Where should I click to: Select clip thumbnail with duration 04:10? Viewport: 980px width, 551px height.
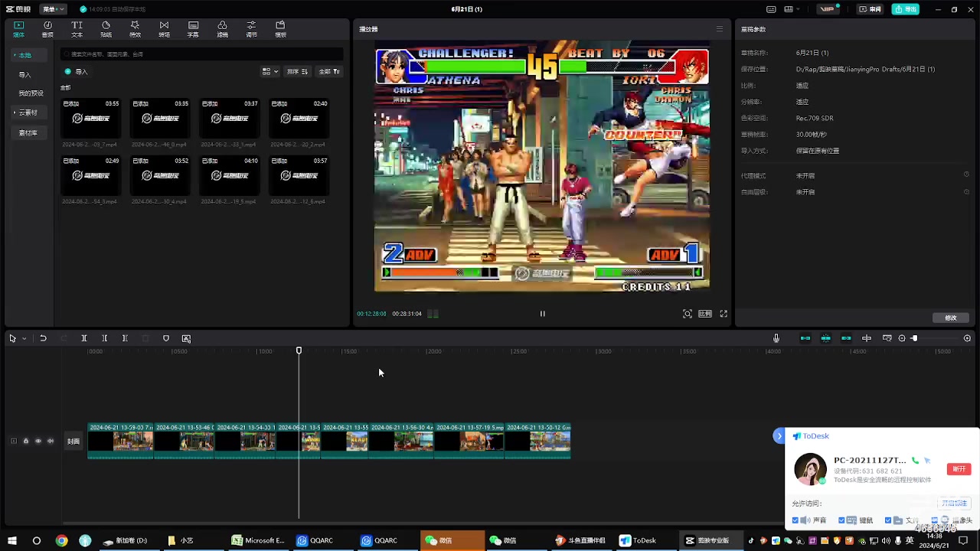(x=230, y=175)
